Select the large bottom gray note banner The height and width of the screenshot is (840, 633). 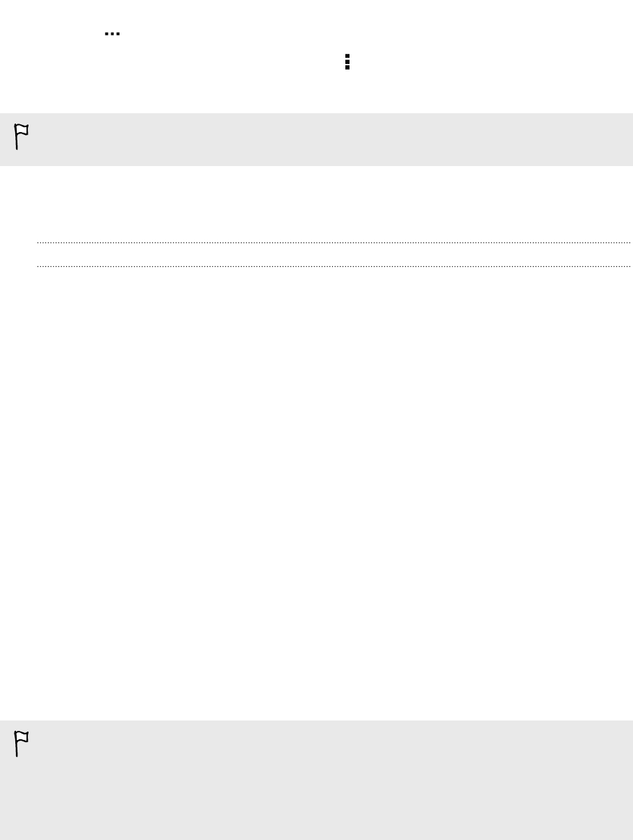point(316,780)
